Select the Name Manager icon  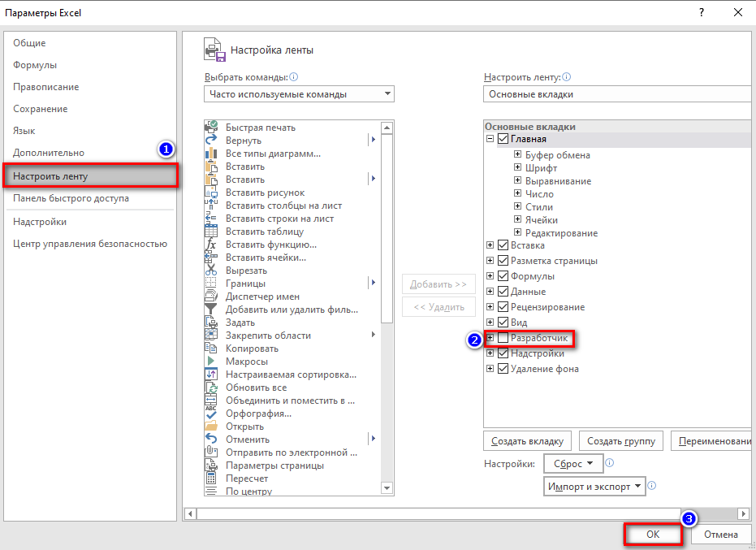tap(211, 297)
